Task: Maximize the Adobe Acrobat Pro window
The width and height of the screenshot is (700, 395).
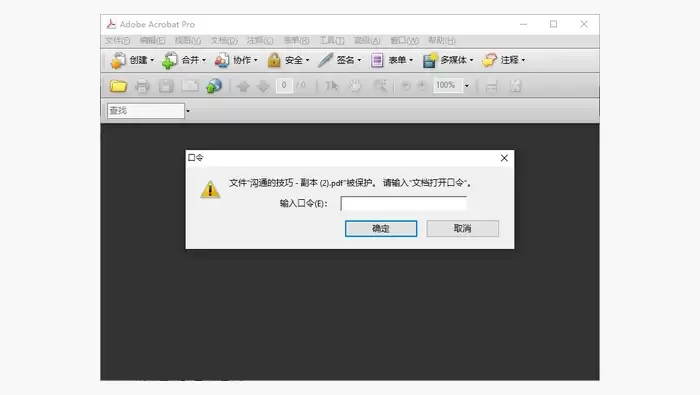Action: pyautogui.click(x=554, y=24)
